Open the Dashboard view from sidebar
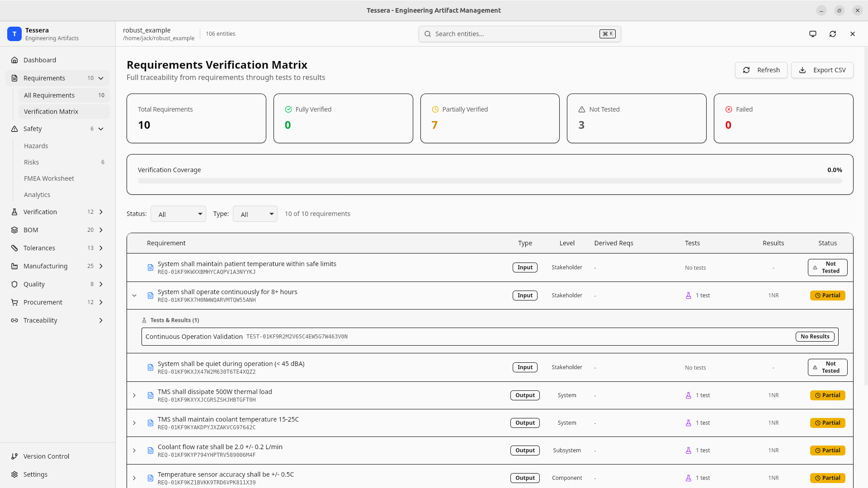 pyautogui.click(x=40, y=60)
